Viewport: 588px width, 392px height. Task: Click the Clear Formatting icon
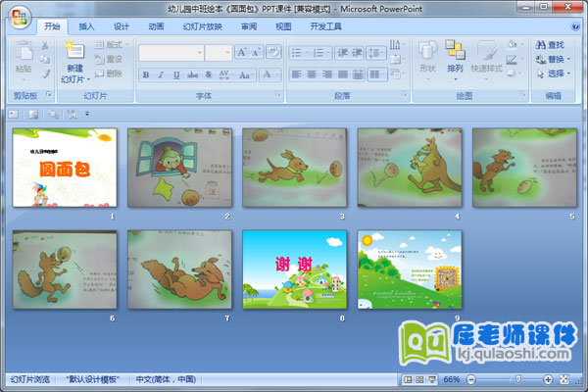pos(273,52)
